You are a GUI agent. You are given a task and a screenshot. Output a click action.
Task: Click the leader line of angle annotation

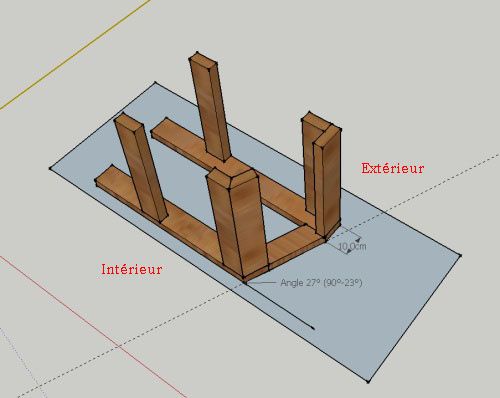(x=262, y=283)
